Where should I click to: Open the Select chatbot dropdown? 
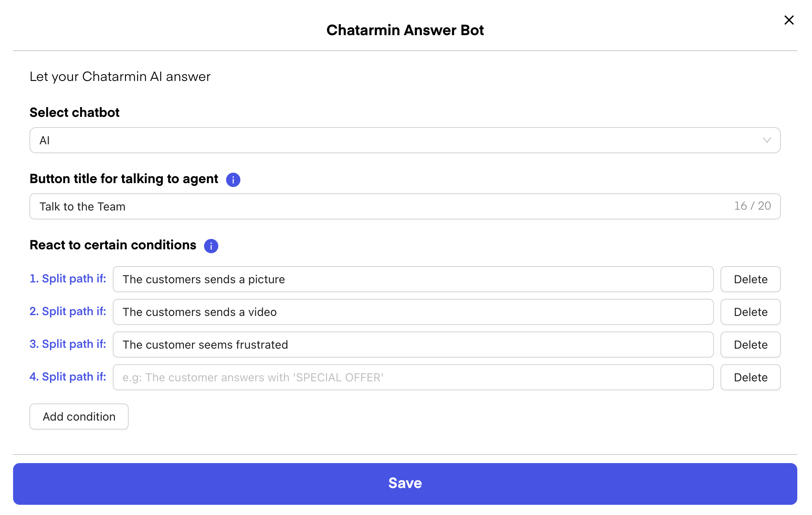click(404, 140)
